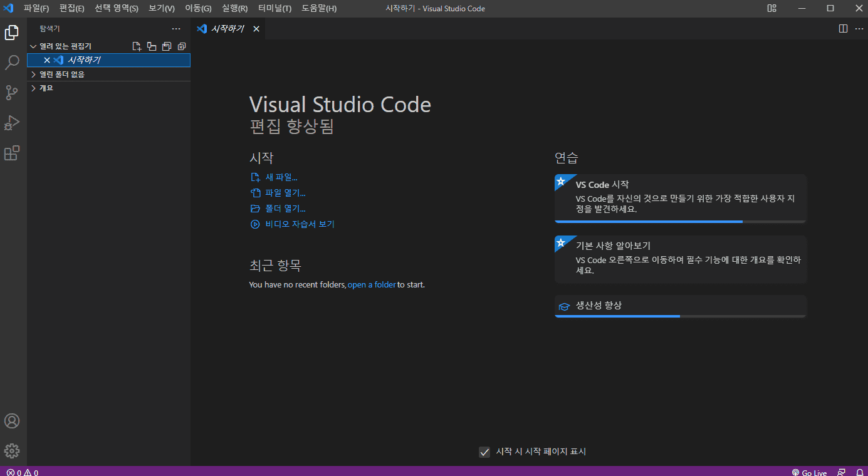
Task: Open the 파일(F) menu
Action: tap(36, 8)
